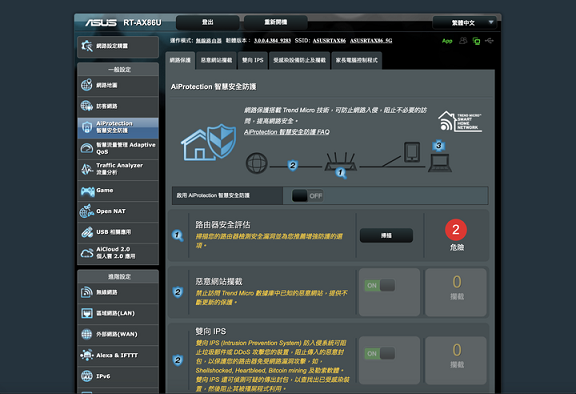Viewport: 576px width, 394px height.
Task: Open the Game controller icon
Action: tap(87, 191)
